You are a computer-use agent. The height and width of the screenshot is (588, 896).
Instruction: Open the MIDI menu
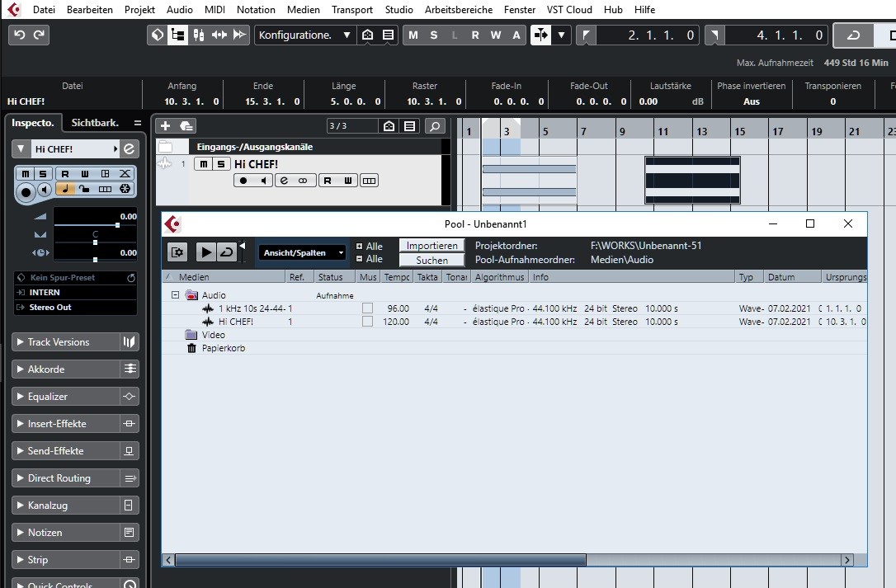[x=215, y=10]
